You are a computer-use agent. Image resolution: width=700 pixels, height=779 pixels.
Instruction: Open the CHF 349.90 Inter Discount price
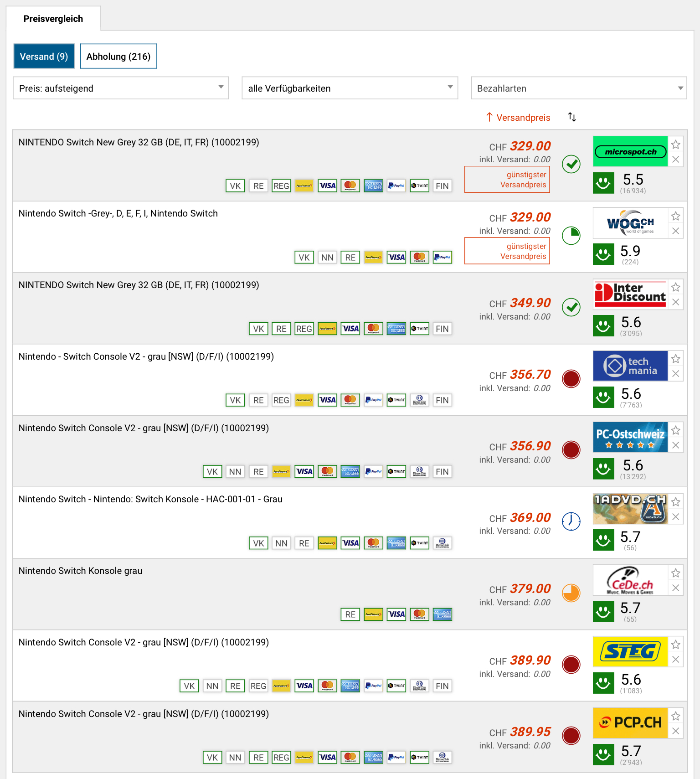pos(530,303)
